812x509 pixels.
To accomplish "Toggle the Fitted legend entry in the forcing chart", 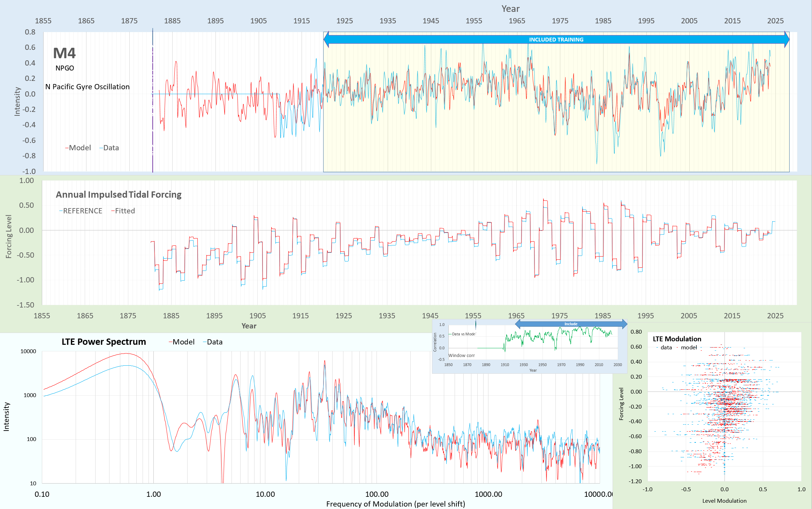I will coord(124,211).
